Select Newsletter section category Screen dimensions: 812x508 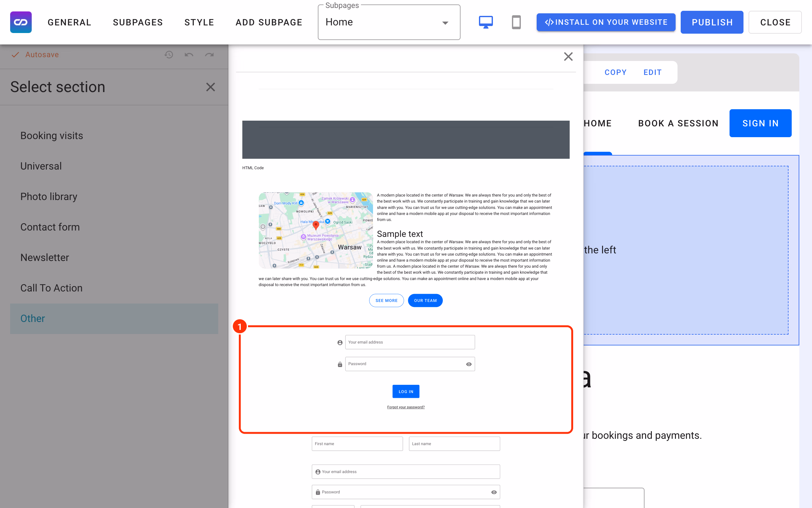(x=114, y=257)
